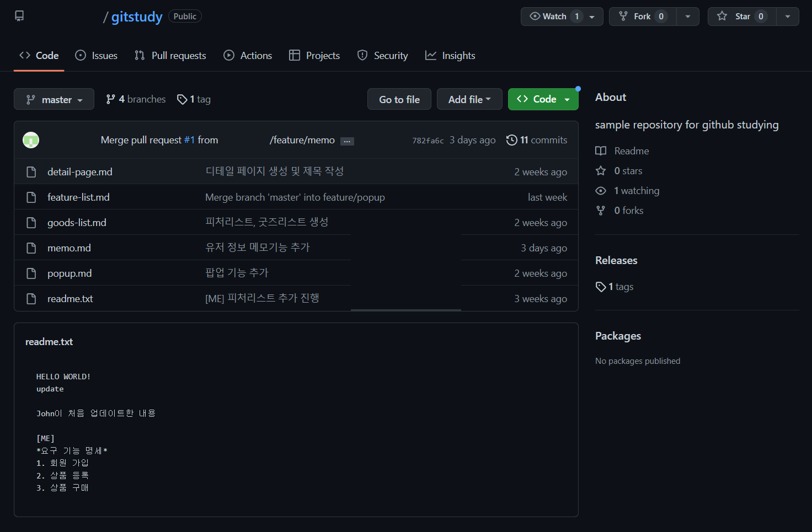
Task: Click the eye icon beside 1 watching
Action: pos(601,190)
